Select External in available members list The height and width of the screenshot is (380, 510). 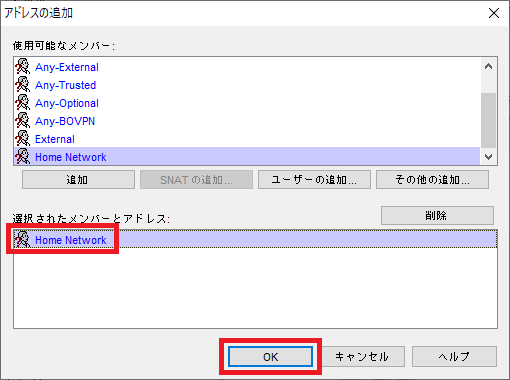point(247,139)
